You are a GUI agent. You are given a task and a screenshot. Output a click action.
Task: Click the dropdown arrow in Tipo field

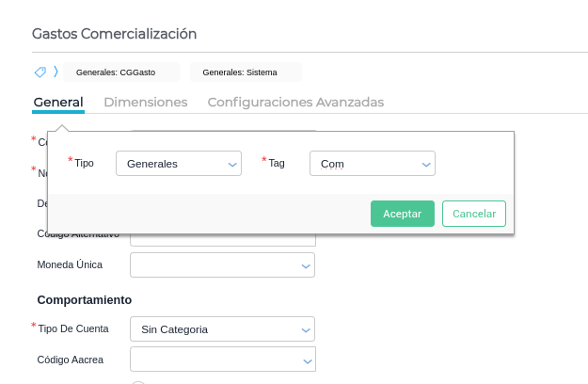(233, 164)
